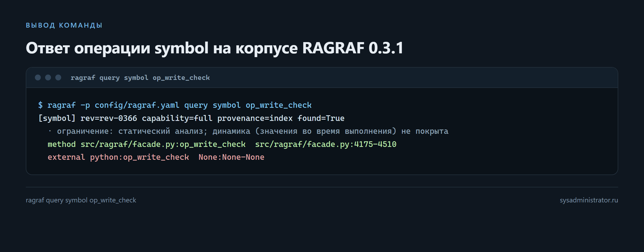
Task: Click the middle window dot in terminal header
Action: 48,77
